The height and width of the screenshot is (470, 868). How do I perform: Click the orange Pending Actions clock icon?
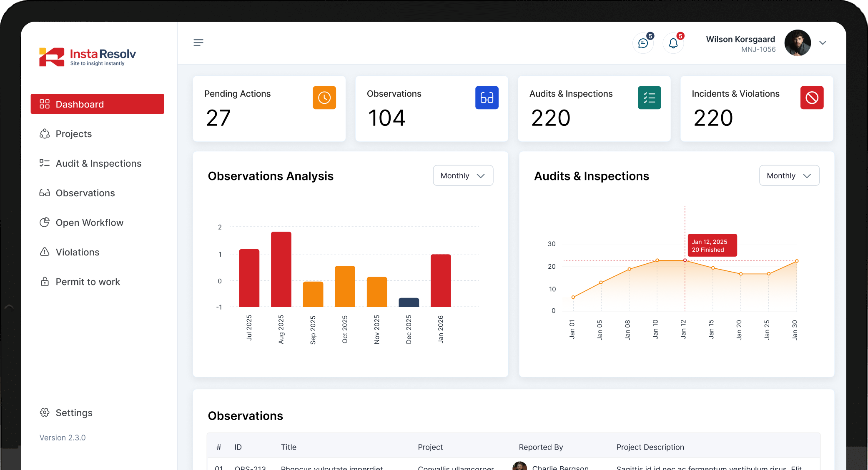[324, 97]
